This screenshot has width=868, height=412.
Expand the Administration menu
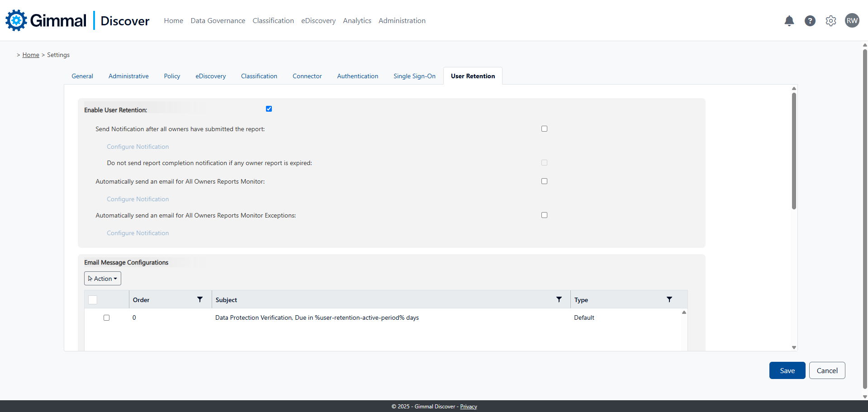coord(402,21)
